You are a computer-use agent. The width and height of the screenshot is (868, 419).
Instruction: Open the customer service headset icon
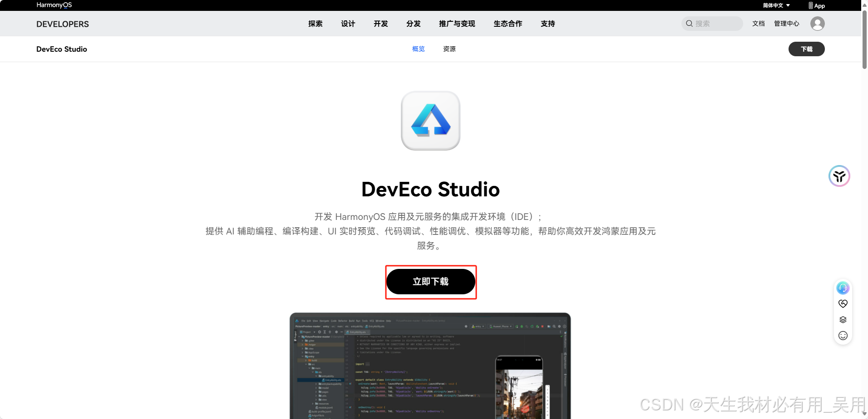tap(843, 288)
